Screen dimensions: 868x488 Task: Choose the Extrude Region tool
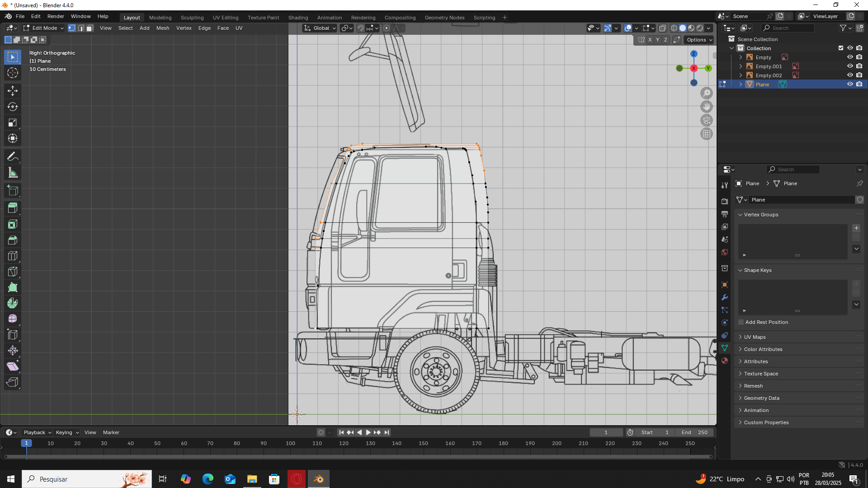[13, 208]
